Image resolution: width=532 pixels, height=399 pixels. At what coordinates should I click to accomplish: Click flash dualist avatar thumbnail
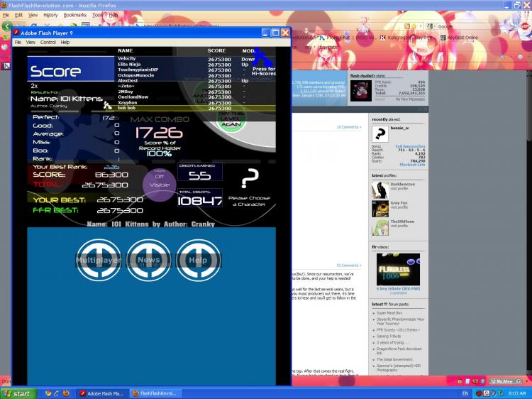click(360, 90)
